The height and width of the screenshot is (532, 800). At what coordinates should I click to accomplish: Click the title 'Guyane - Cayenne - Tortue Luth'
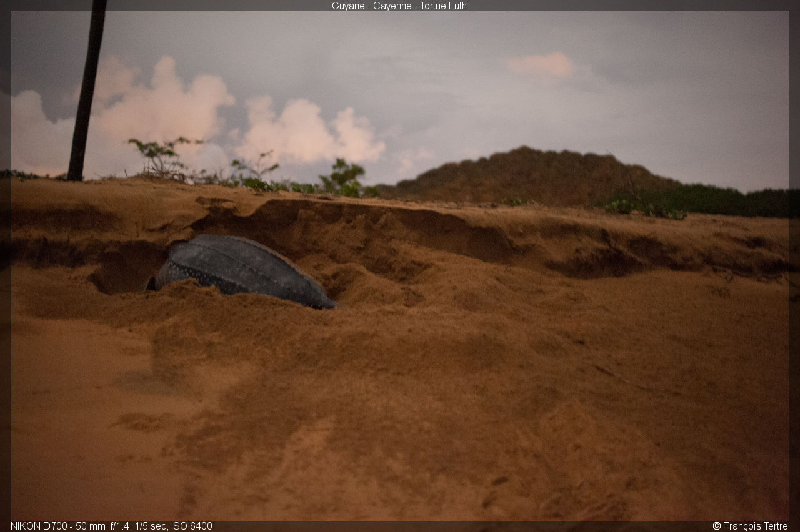pos(399,6)
